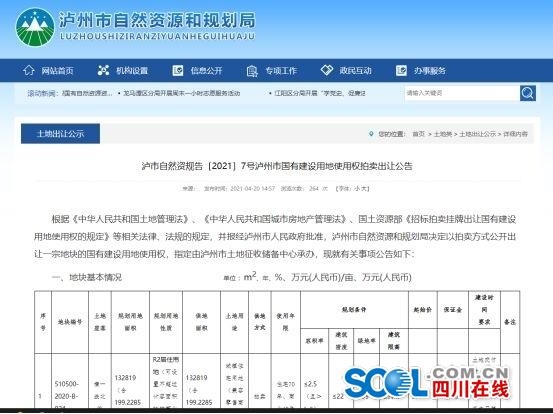553x414 pixels.
Task: Click the form icon beside 办事服务
Action: pyautogui.click(x=401, y=71)
